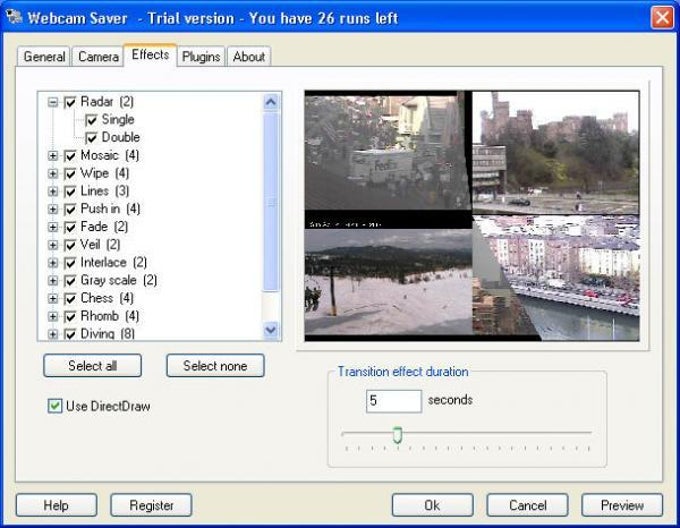The width and height of the screenshot is (680, 528).
Task: Open the Camera tab
Action: click(98, 57)
